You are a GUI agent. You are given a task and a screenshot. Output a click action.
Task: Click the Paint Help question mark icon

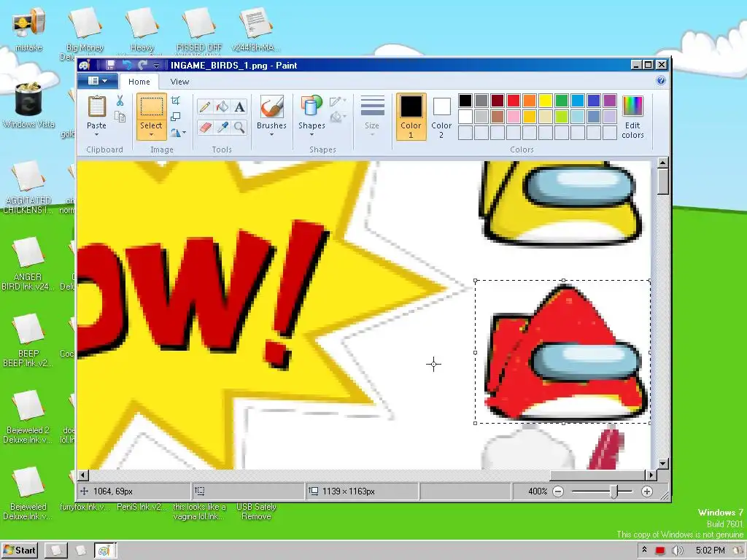tap(661, 80)
